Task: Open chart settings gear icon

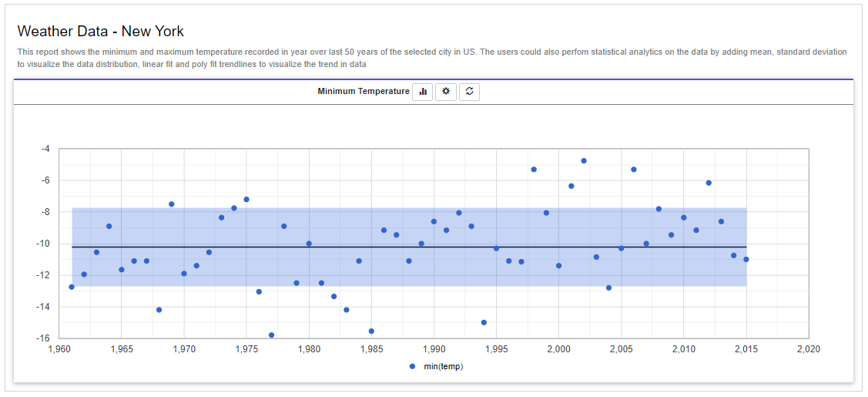Action: pyautogui.click(x=446, y=92)
